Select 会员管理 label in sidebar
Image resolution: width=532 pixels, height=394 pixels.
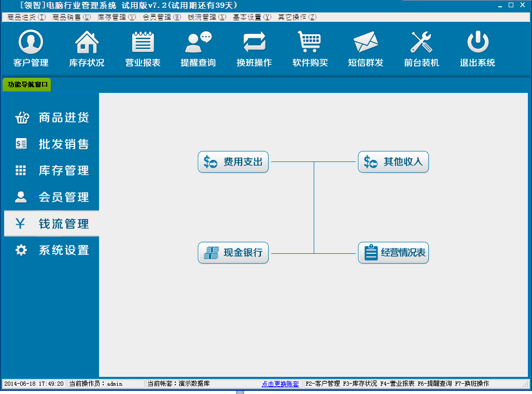pos(64,197)
